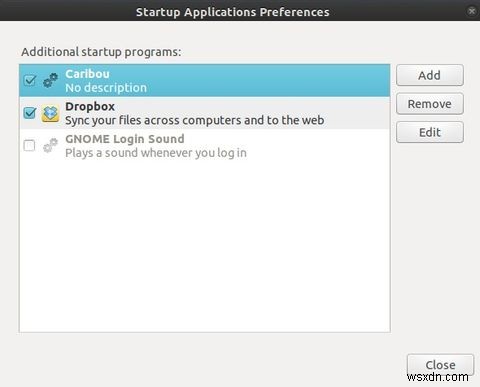This screenshot has height=387, width=480.
Task: Edit the selected startup program
Action: 430,132
